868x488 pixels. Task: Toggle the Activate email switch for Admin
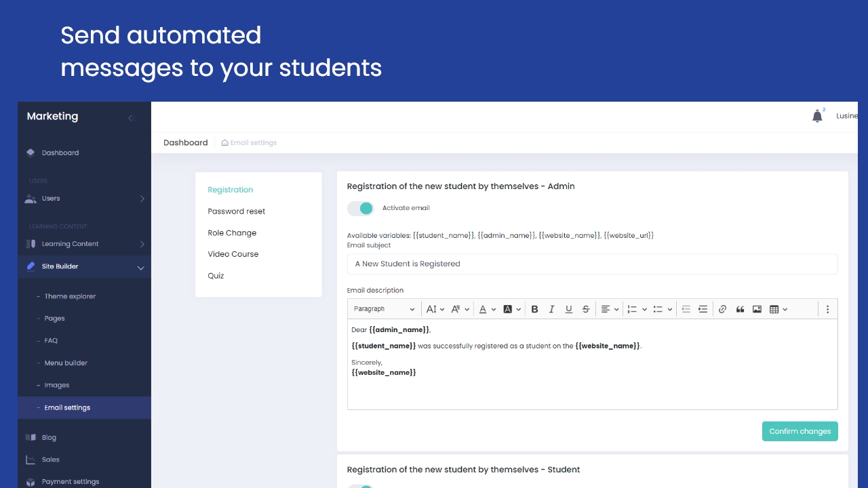361,208
